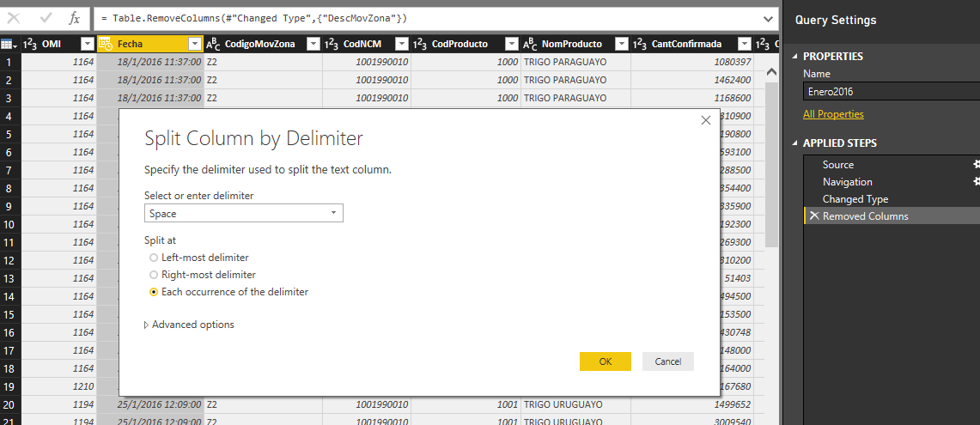Expand the formula bar with the chevron

(769, 20)
